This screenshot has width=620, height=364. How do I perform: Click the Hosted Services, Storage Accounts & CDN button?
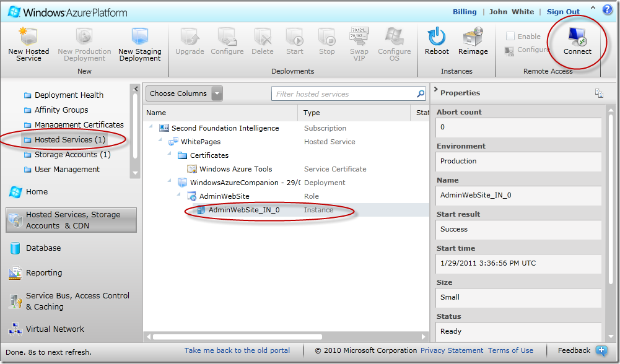[x=71, y=220]
